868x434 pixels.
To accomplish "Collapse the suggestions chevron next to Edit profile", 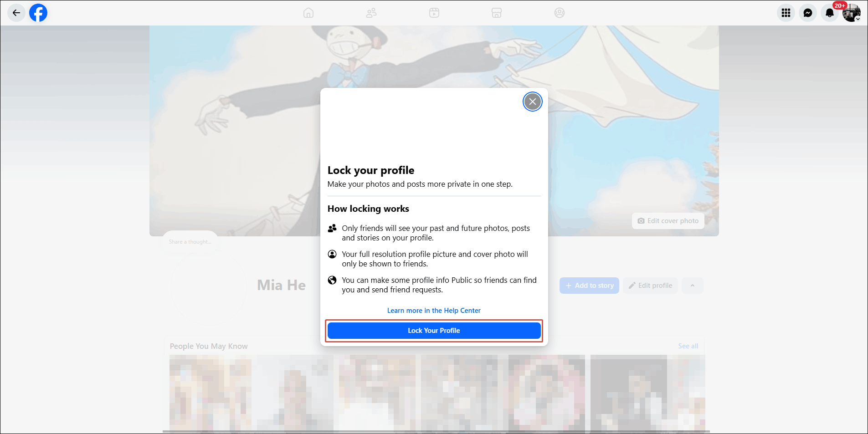I will pos(693,286).
